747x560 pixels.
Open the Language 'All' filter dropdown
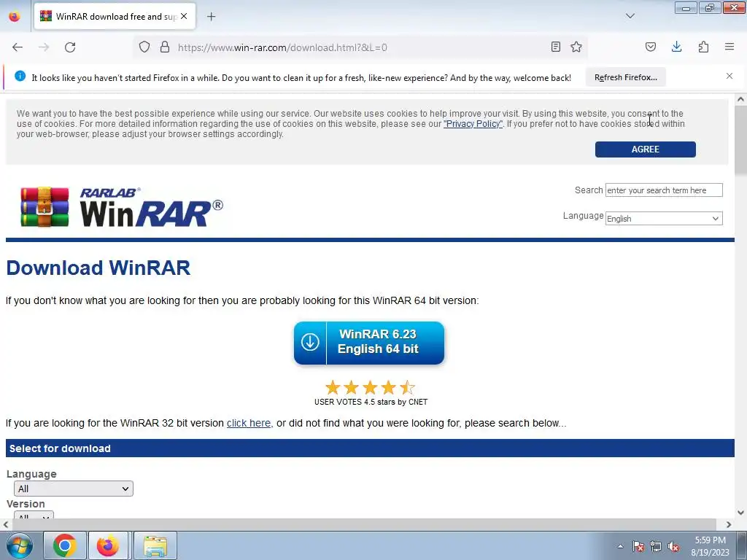(74, 489)
